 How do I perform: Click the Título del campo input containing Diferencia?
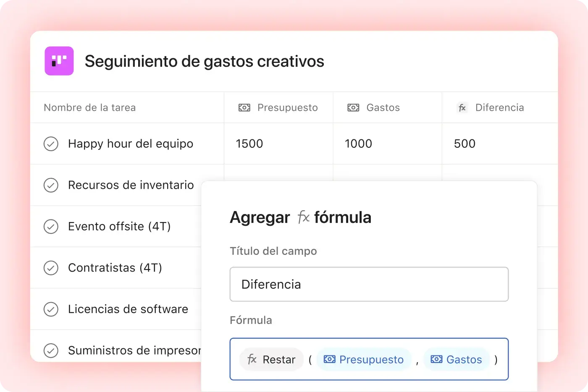369,284
